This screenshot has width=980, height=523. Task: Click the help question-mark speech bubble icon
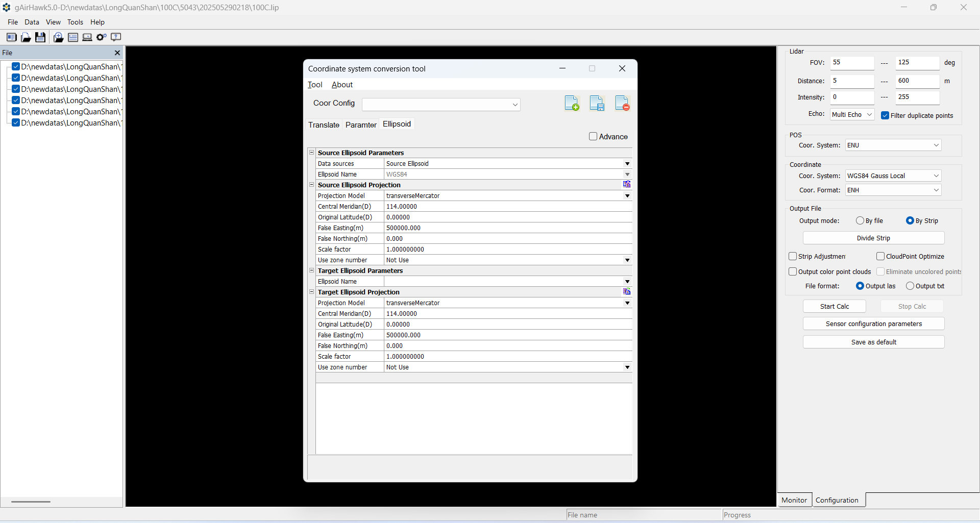[116, 37]
